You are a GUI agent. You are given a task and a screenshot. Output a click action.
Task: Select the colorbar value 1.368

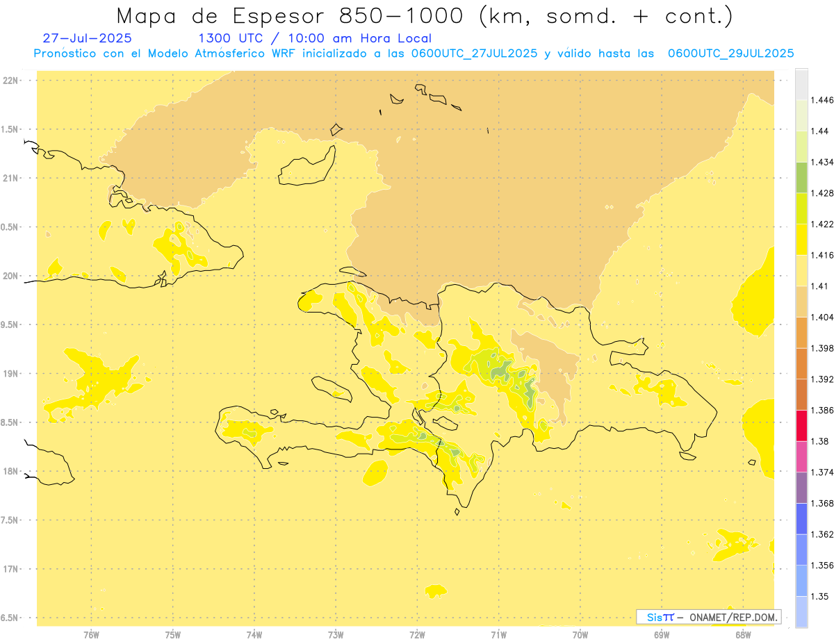pyautogui.click(x=822, y=503)
